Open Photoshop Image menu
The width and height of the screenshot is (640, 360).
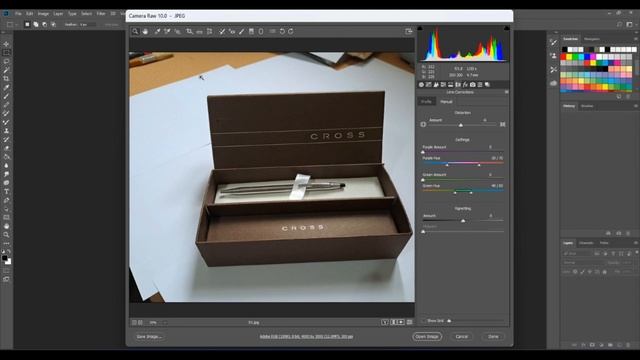coord(43,13)
